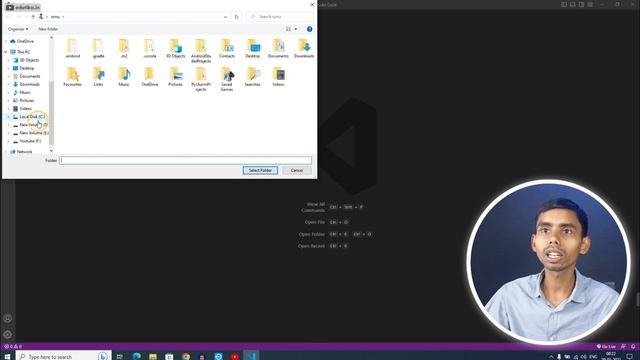Click the Folder name input field
This screenshot has height=360, width=640.
pos(186,160)
